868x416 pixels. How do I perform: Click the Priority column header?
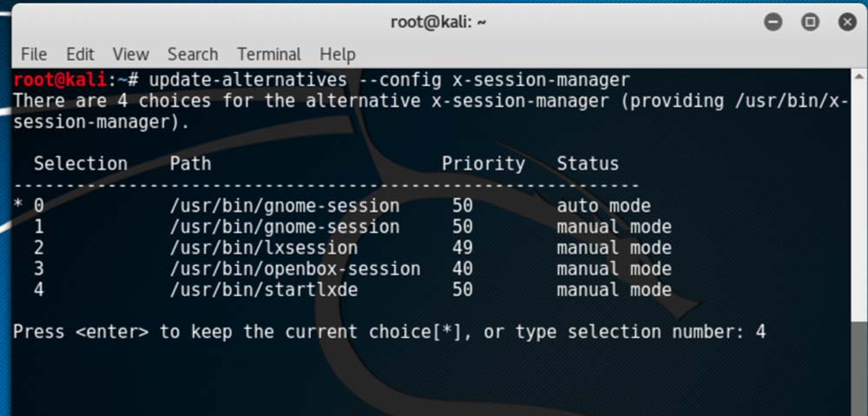tap(483, 163)
